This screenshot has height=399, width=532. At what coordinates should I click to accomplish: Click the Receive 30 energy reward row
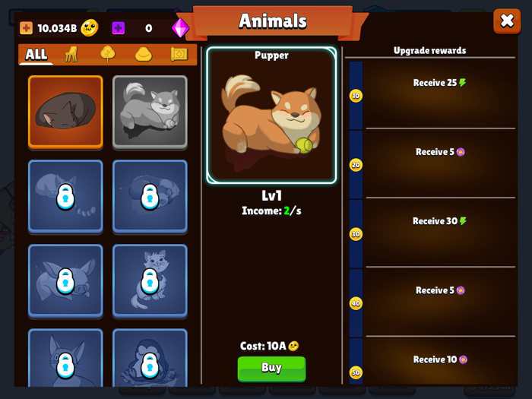440,233
